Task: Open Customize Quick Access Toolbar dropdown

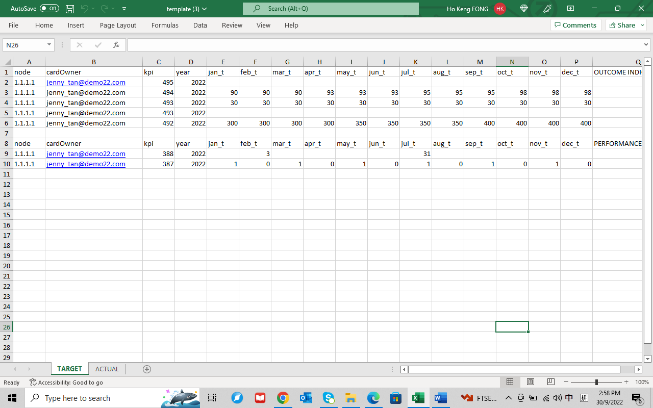Action: (126, 8)
